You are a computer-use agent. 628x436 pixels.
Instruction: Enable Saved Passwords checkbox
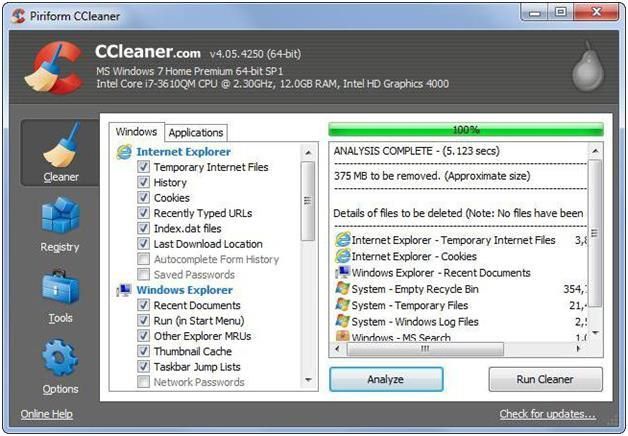143,274
